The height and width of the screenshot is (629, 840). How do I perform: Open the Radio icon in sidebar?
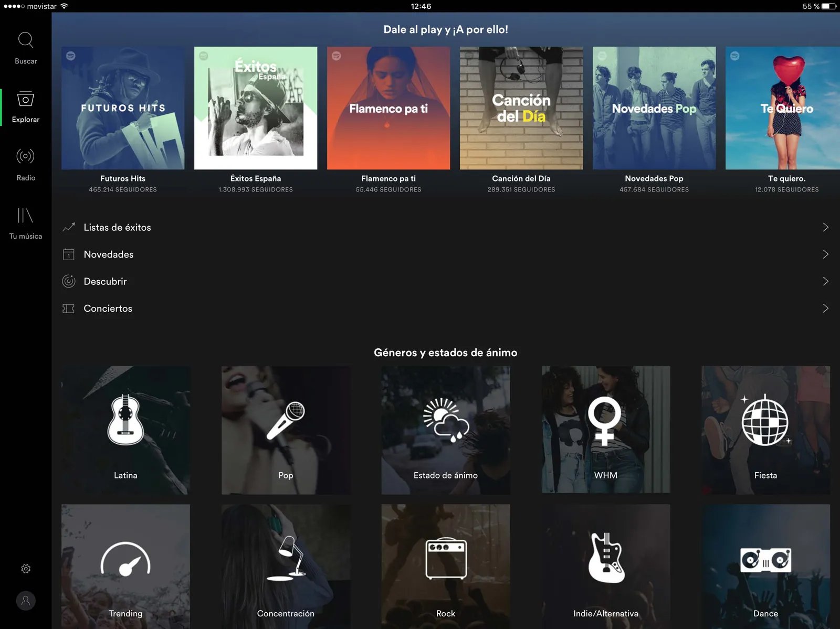(26, 156)
